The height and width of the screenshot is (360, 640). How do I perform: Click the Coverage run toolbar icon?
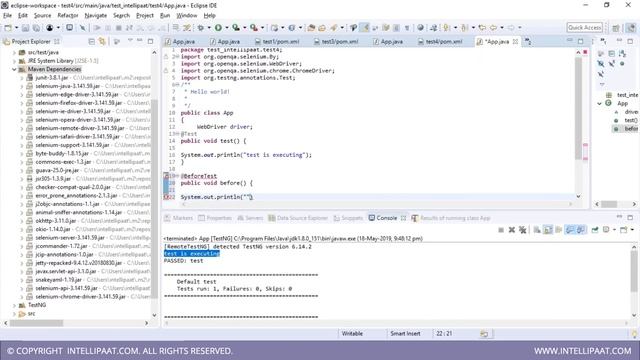click(236, 28)
